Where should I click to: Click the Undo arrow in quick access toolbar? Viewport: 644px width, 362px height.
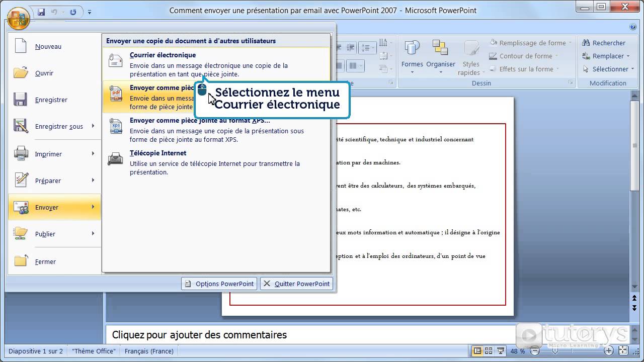tap(54, 12)
